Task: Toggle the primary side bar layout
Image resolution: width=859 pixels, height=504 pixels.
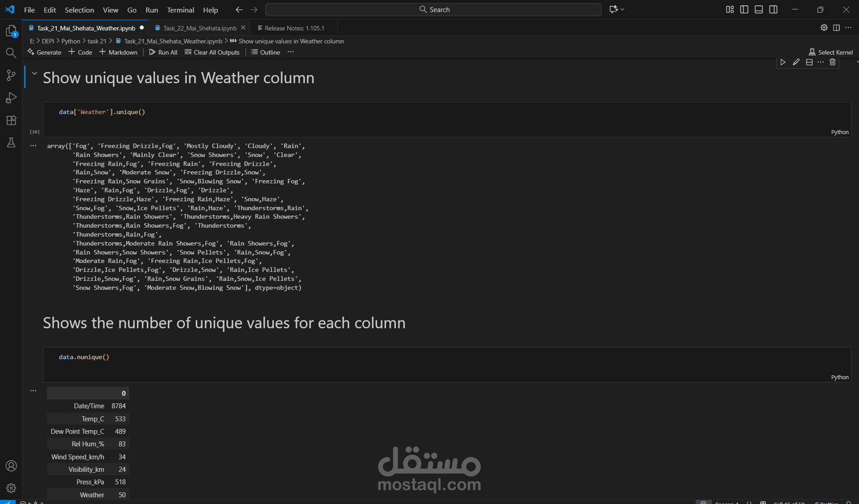Action: [x=744, y=9]
